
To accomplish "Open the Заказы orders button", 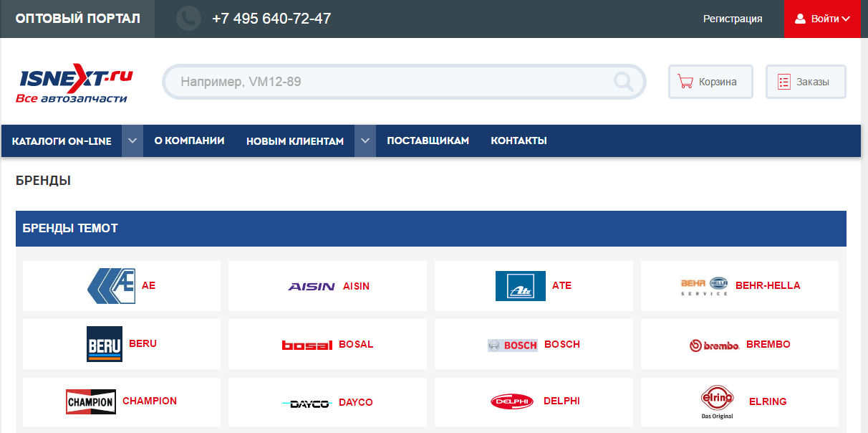I will tap(806, 82).
